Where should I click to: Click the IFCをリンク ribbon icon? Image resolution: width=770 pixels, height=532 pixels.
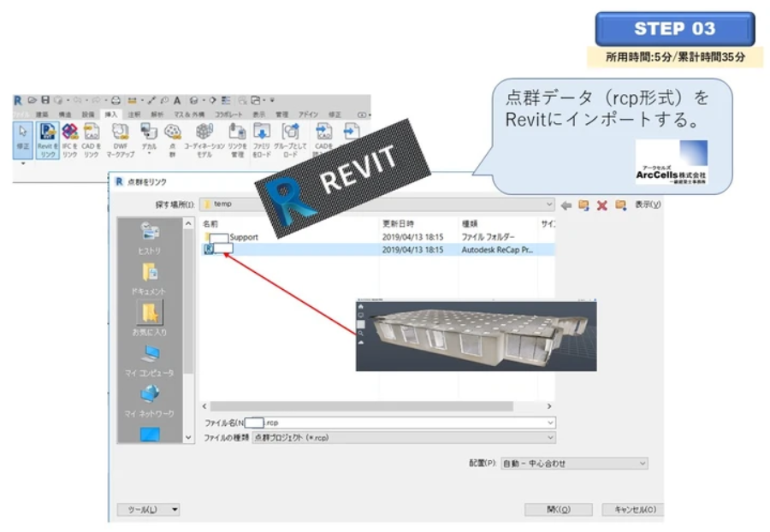pos(70,140)
